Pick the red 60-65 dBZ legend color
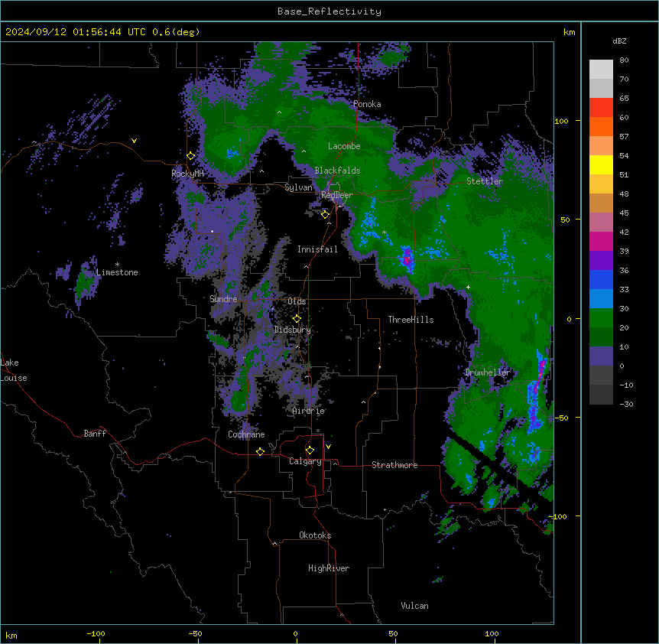Screen dimensions: 659x644 601,107
